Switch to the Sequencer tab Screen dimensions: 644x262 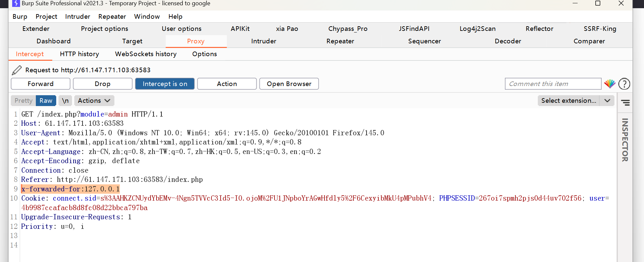tap(424, 41)
